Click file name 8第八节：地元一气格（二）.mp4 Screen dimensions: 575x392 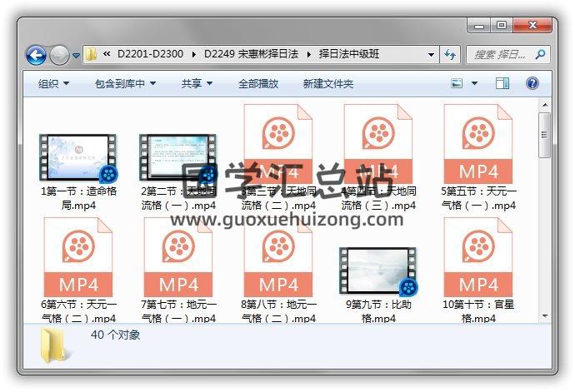(x=278, y=311)
